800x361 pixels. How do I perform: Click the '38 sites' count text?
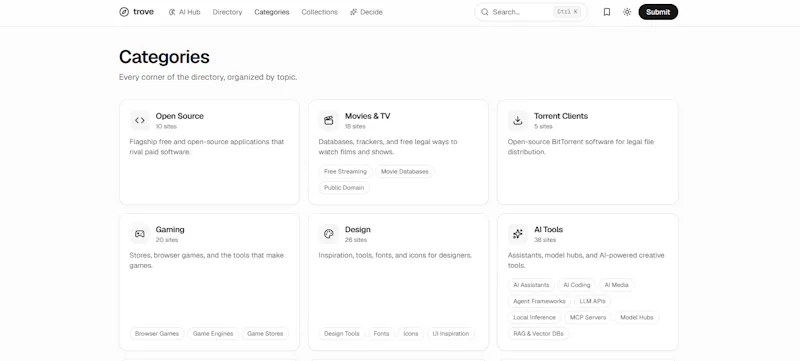pos(545,240)
